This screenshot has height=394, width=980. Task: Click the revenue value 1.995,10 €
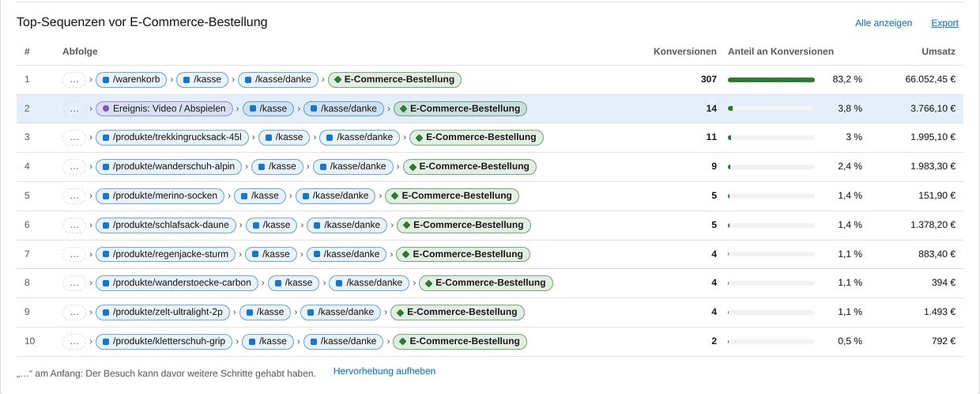tap(933, 138)
